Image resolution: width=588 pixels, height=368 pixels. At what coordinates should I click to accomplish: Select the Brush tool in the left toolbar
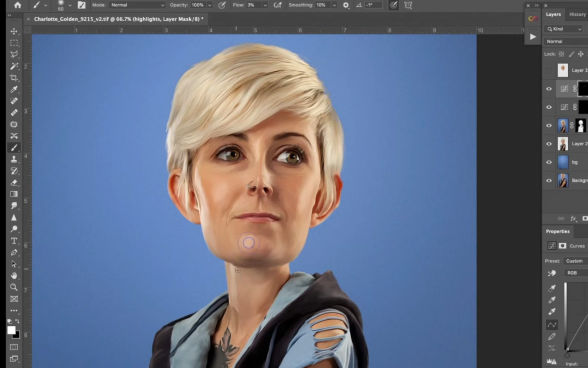pos(14,148)
